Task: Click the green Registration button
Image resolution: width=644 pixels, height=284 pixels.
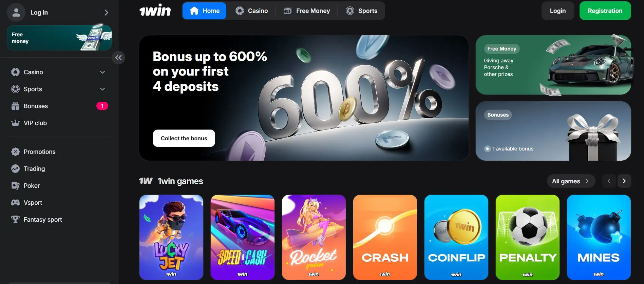Action: [605, 11]
